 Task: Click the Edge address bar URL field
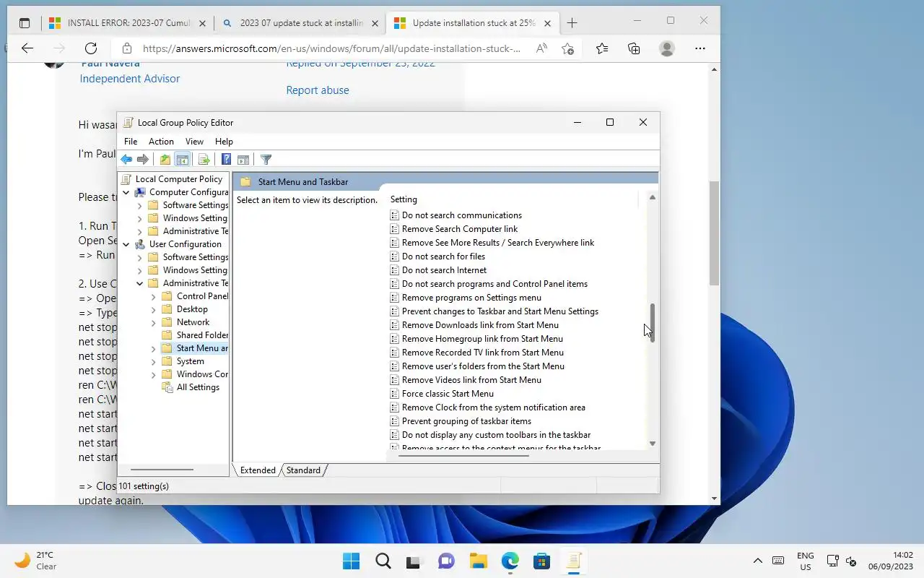click(331, 48)
